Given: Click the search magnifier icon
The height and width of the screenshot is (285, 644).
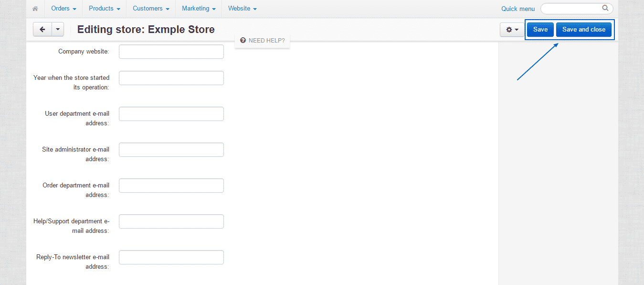Looking at the screenshot, I should 605,8.
